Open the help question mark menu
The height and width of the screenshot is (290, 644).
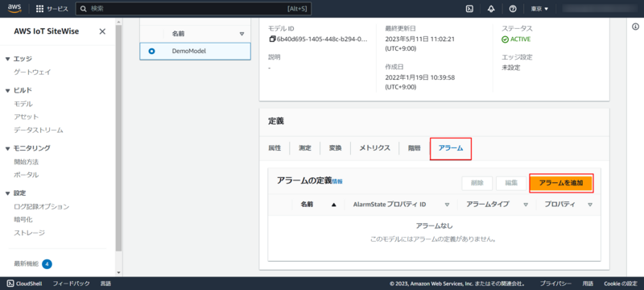(513, 9)
